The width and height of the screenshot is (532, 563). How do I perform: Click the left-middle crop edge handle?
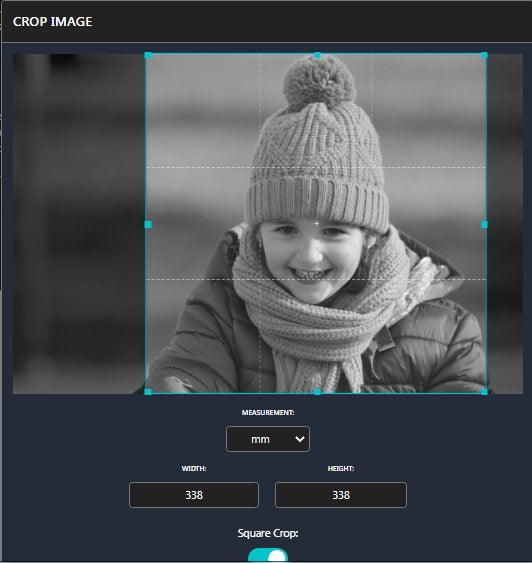point(148,224)
